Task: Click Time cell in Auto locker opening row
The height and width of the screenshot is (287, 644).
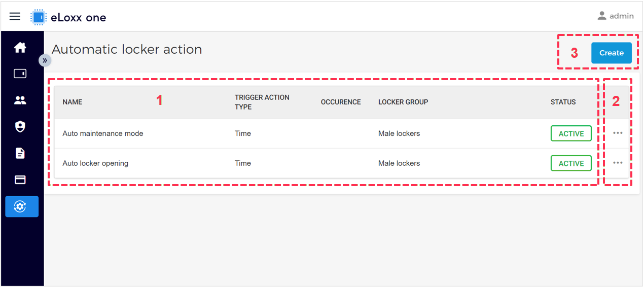Action: pyautogui.click(x=243, y=163)
